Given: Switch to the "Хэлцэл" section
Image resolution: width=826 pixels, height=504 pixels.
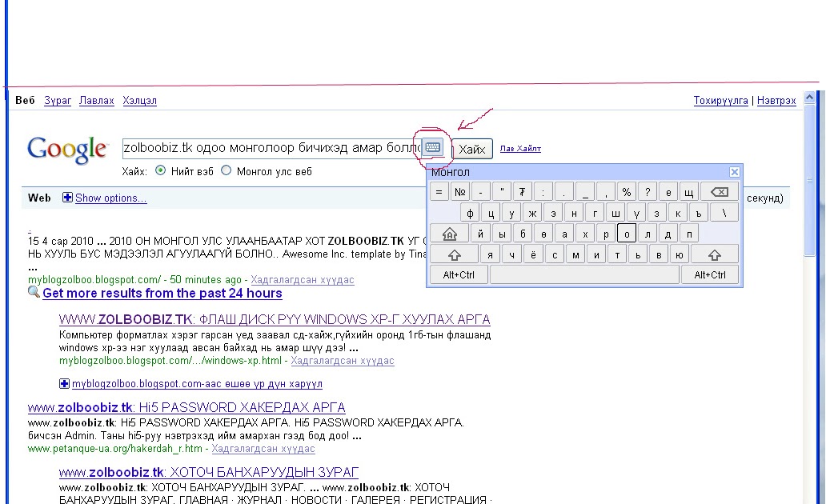Looking at the screenshot, I should coord(141,100).
